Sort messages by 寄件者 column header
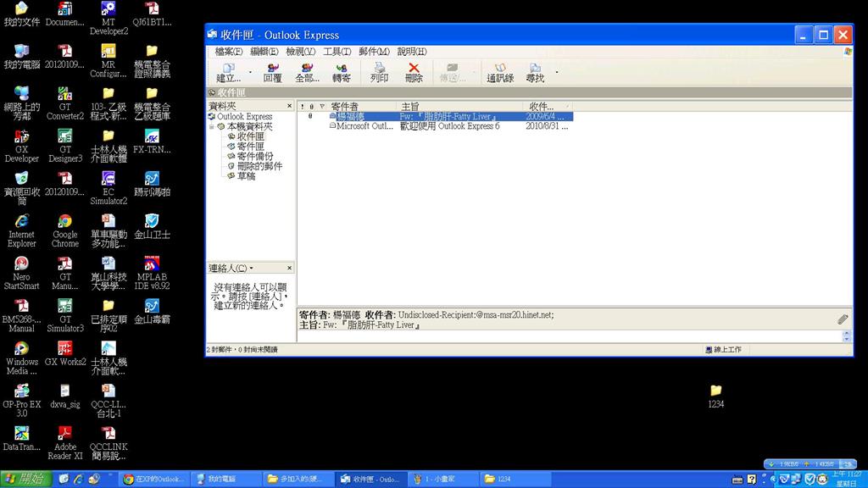 361,106
